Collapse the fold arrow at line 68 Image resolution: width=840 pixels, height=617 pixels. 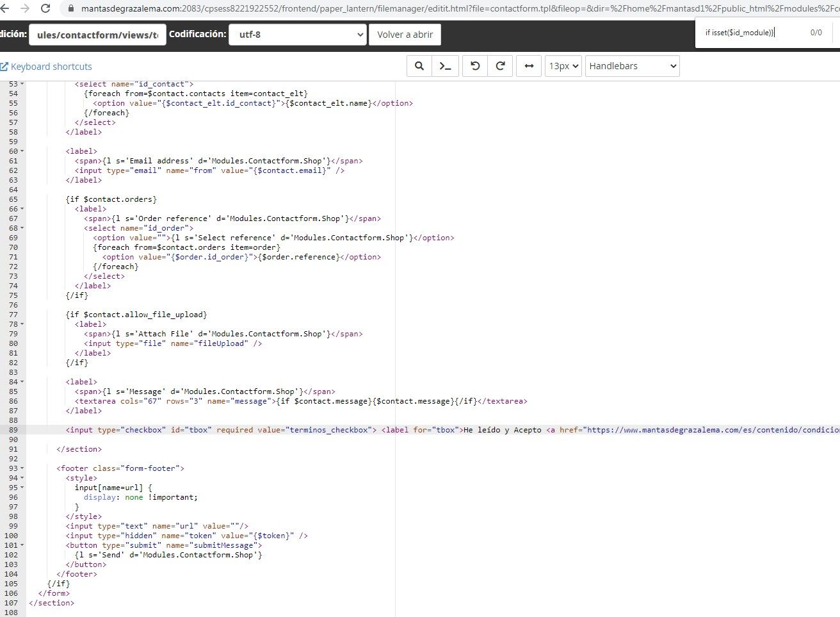tap(22, 228)
